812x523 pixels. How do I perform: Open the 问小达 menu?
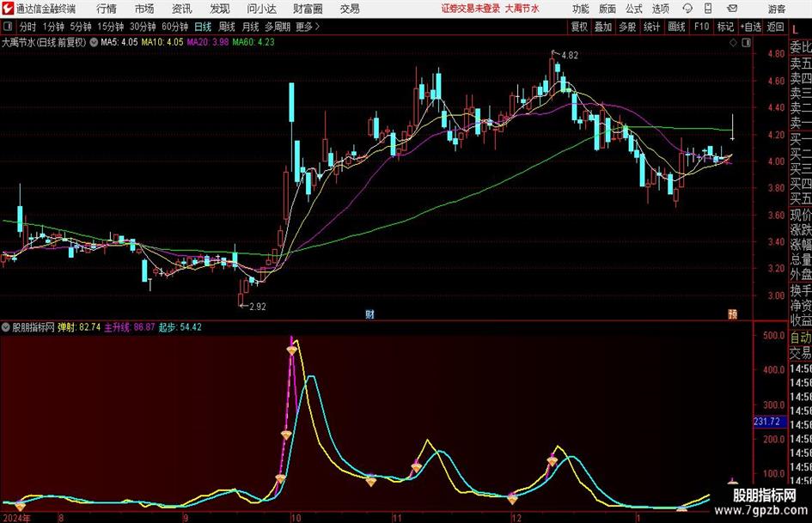[261, 9]
